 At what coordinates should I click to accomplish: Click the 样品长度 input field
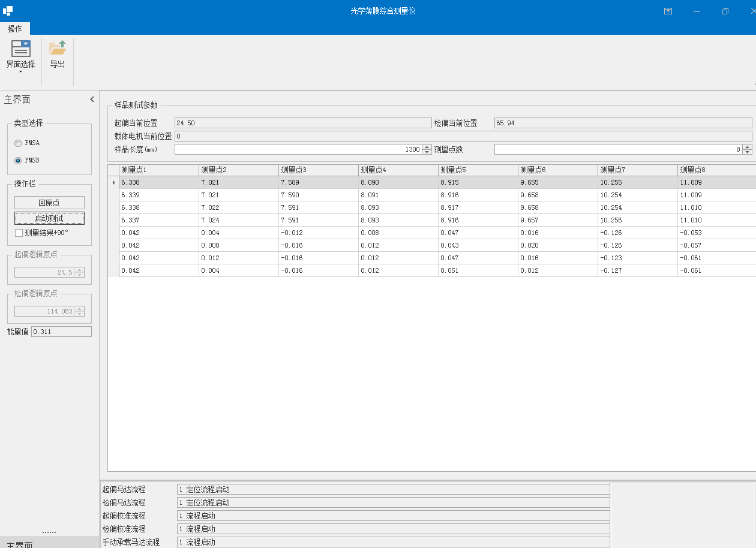point(297,149)
